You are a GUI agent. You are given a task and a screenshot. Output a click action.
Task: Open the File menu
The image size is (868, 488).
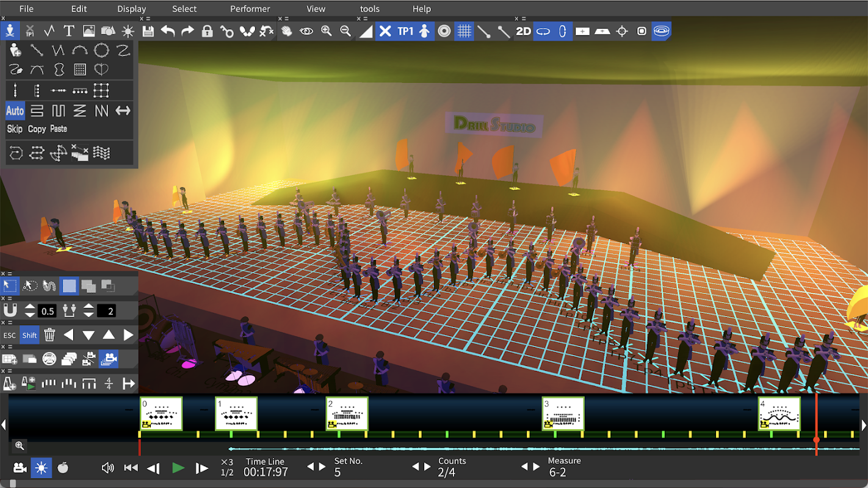click(26, 9)
